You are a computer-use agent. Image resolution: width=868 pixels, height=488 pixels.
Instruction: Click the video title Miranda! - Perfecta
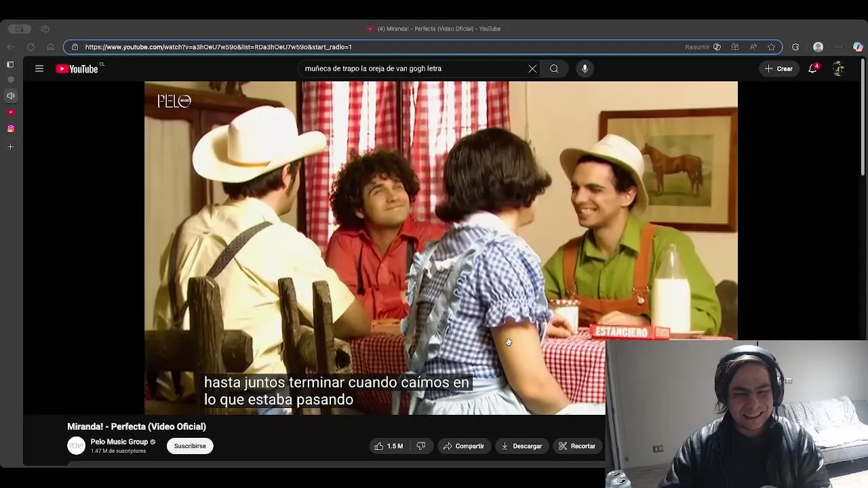click(x=136, y=426)
